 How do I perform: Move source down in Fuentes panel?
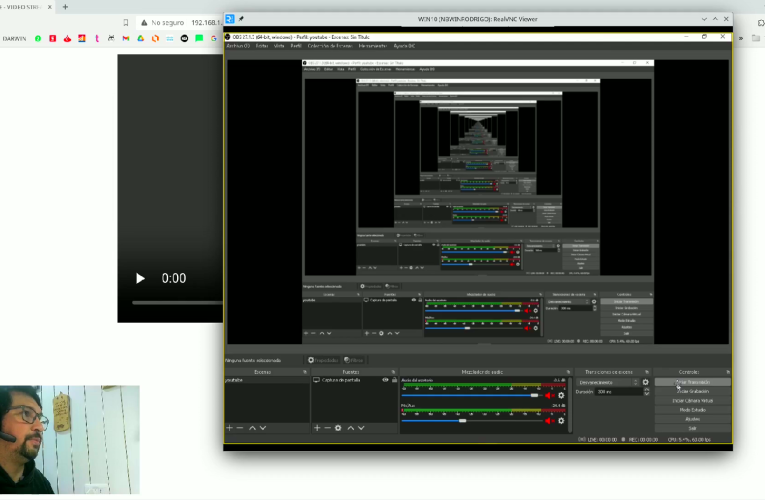[361, 428]
